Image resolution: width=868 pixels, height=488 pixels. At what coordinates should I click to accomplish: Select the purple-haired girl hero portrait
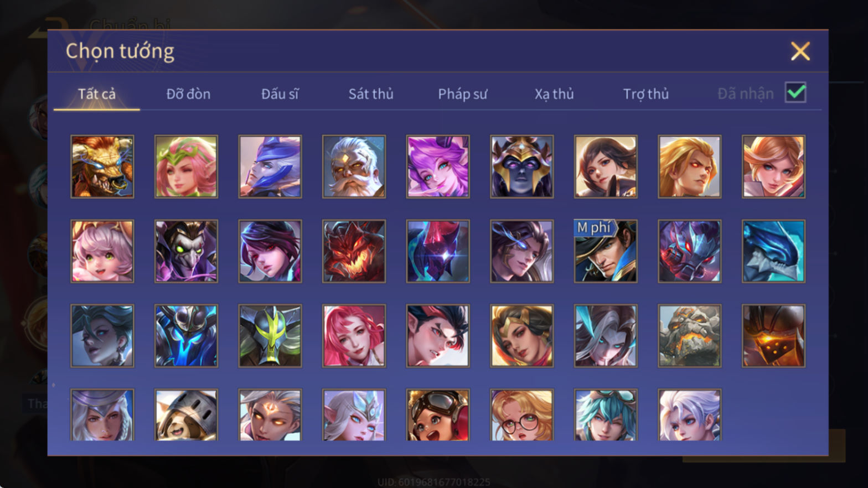[438, 167]
